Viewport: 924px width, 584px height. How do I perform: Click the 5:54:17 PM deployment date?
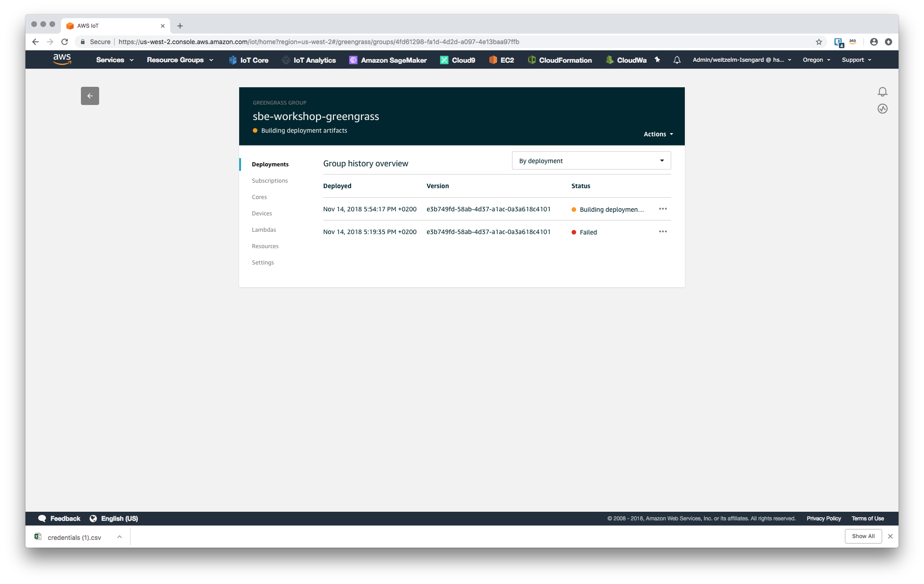370,209
